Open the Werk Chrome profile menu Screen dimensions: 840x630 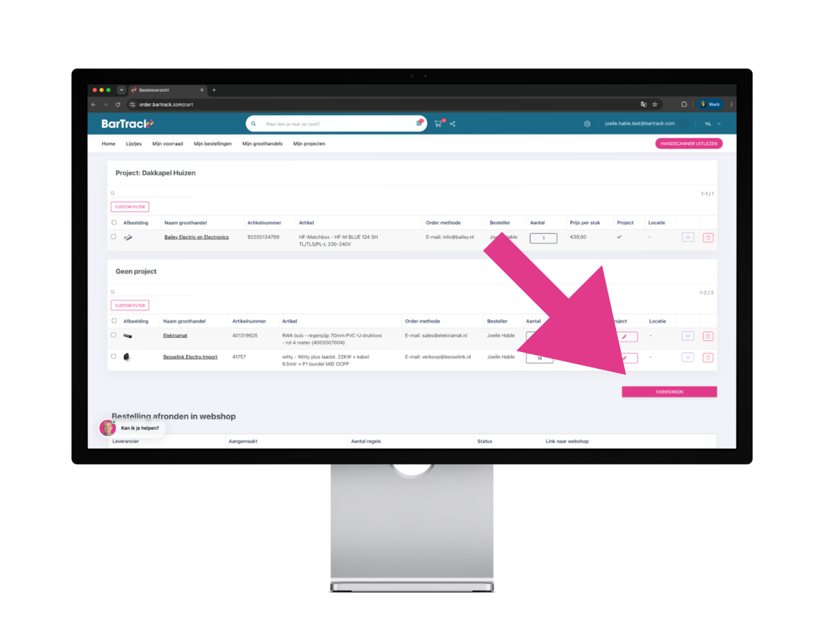point(710,104)
